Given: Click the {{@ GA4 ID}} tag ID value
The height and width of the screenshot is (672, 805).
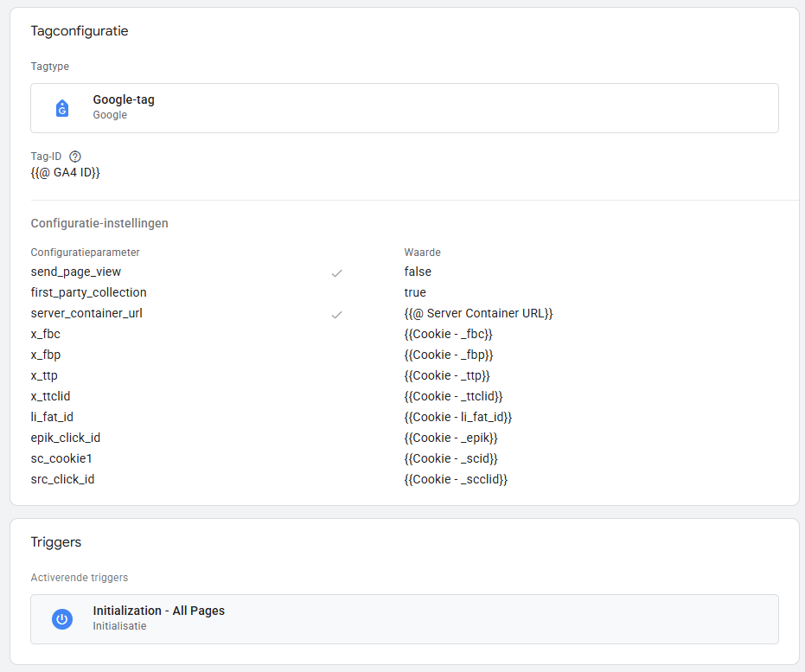Looking at the screenshot, I should point(66,172).
